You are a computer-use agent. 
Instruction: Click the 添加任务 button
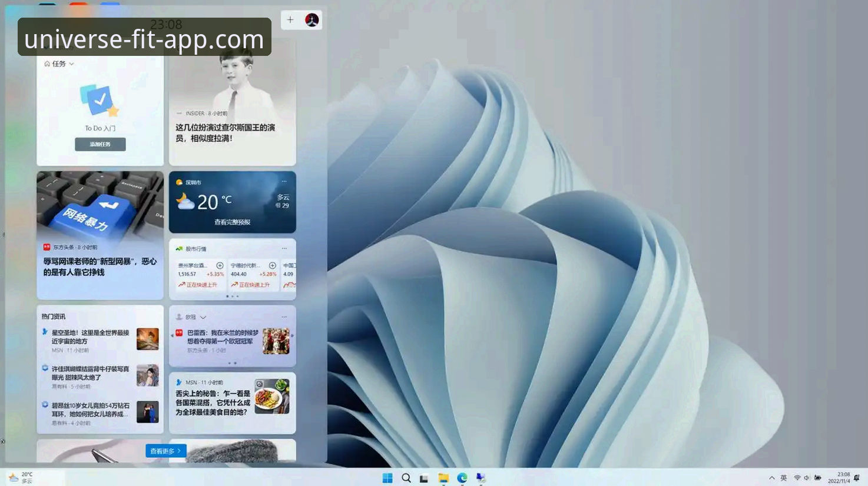pyautogui.click(x=100, y=144)
